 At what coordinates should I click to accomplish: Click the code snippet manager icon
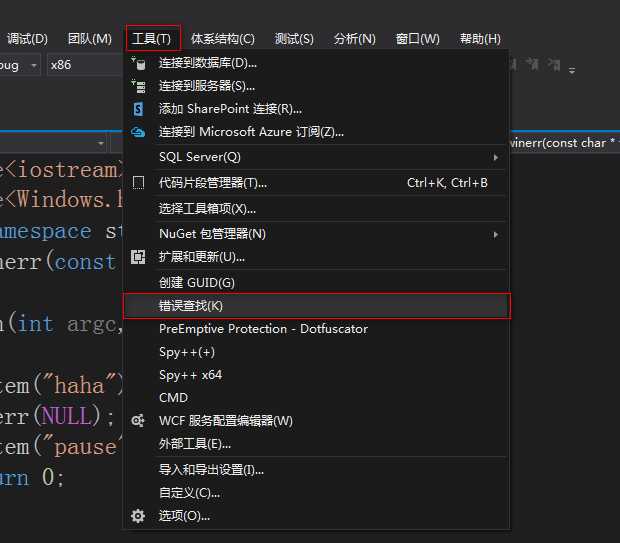pyautogui.click(x=138, y=183)
